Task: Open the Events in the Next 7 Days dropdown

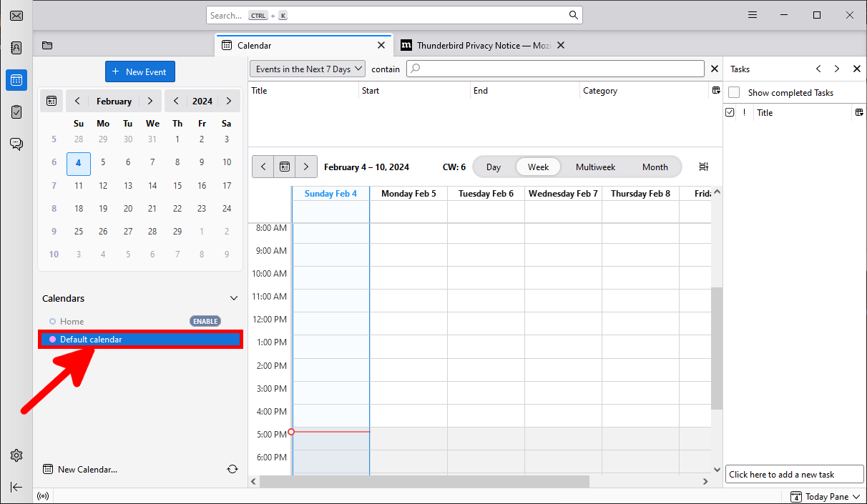Action: pos(307,69)
